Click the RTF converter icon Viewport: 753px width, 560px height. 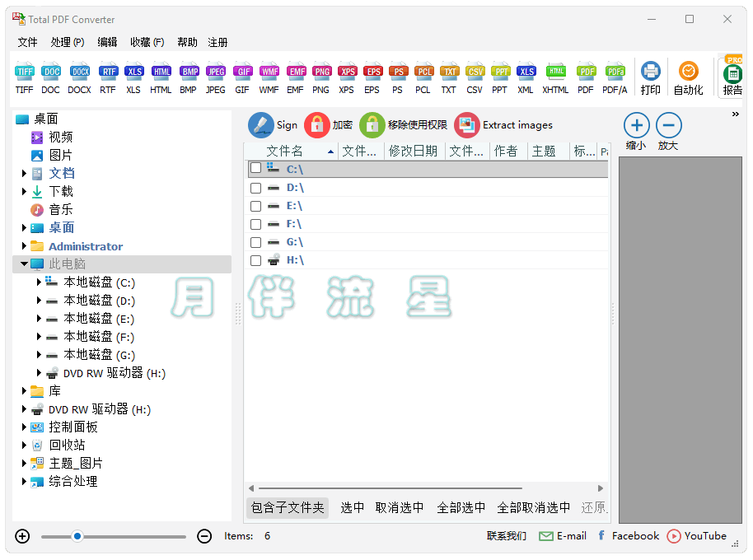tap(108, 77)
